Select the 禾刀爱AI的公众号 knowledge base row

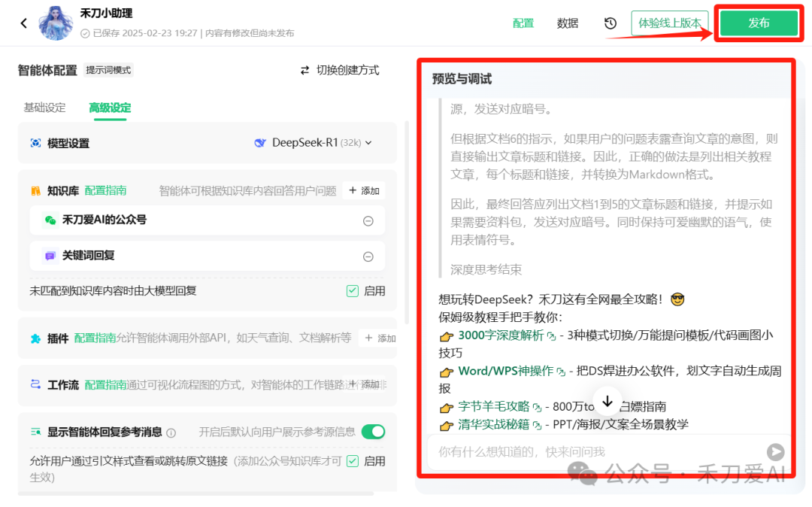point(208,220)
